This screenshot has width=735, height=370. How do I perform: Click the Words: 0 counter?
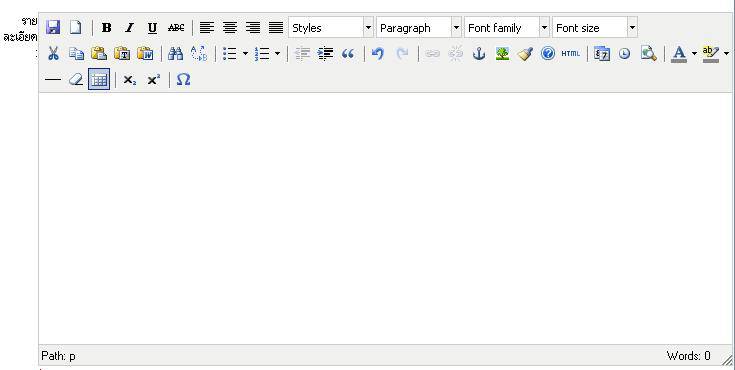point(689,356)
